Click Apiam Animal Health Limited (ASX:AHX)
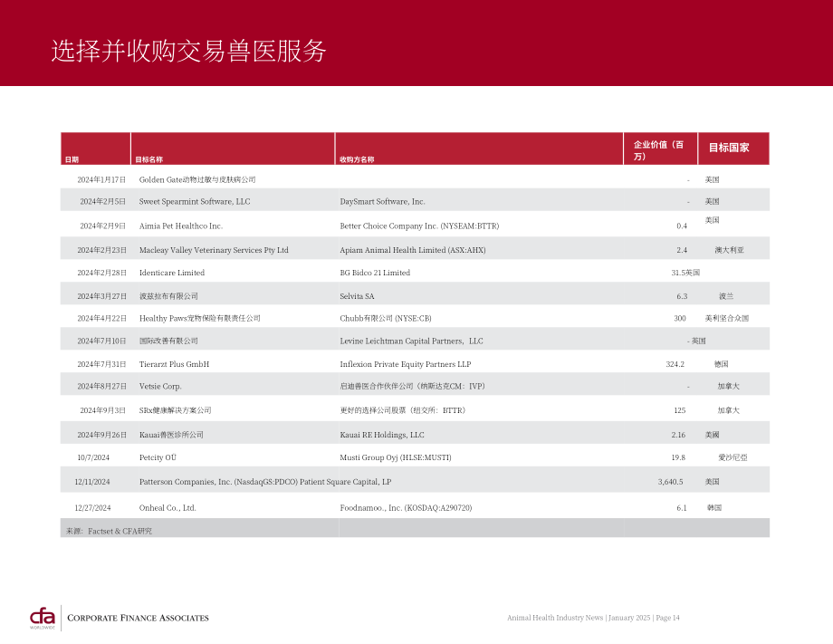Image resolution: width=833 pixels, height=644 pixels. point(413,250)
